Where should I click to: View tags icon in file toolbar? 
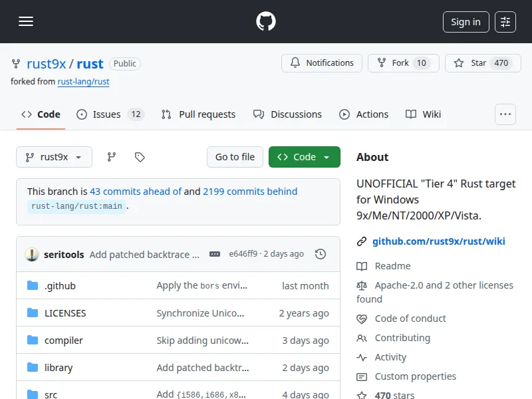pos(140,157)
